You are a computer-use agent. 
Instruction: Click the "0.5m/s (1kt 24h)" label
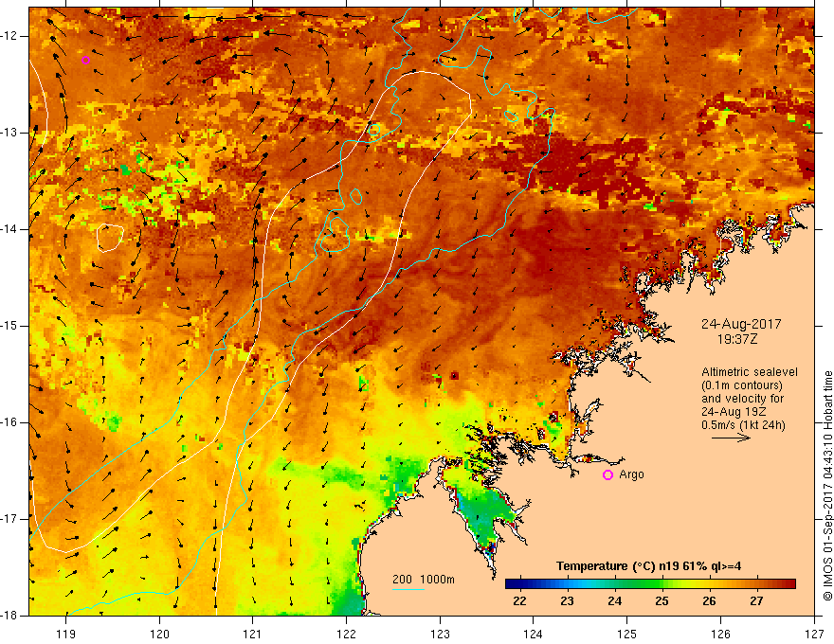[x=743, y=424]
